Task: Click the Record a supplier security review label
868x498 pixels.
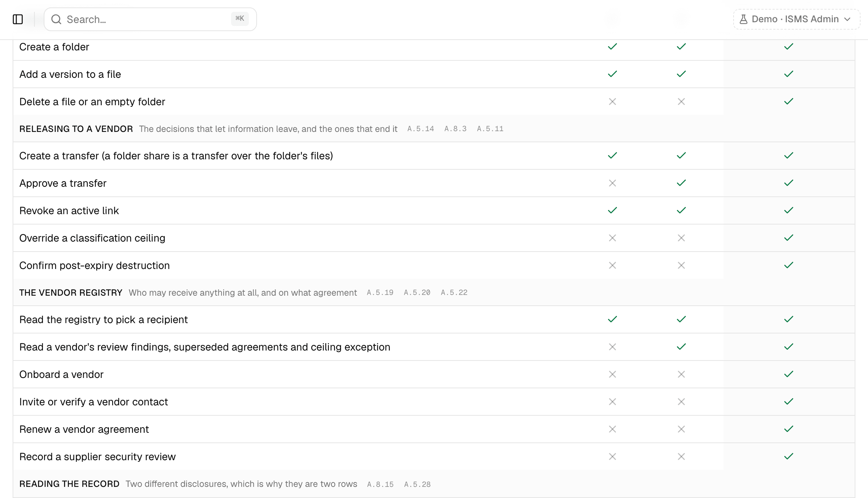Action: (x=97, y=456)
